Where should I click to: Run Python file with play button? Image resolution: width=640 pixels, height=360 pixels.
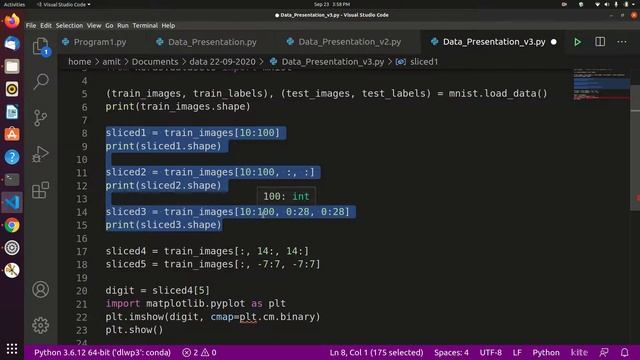pos(577,42)
